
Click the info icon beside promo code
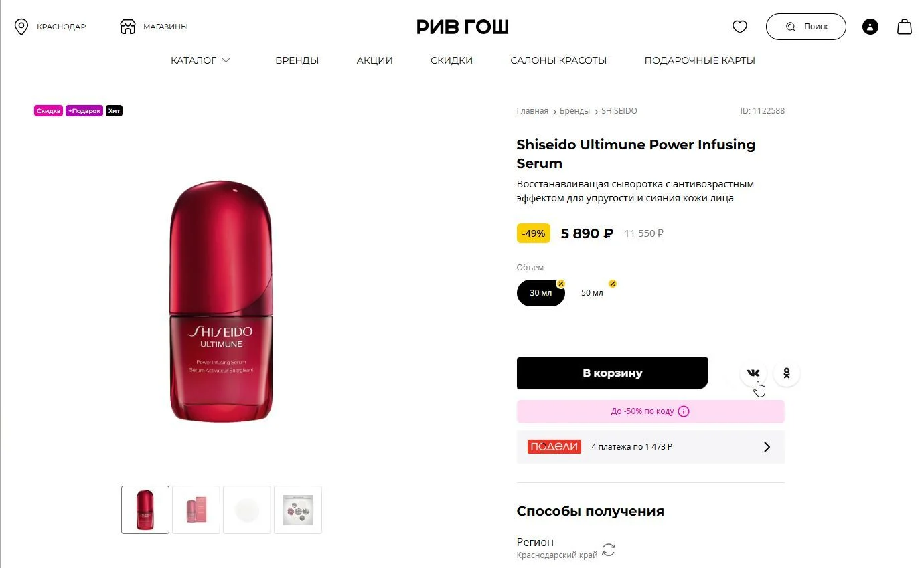click(684, 411)
